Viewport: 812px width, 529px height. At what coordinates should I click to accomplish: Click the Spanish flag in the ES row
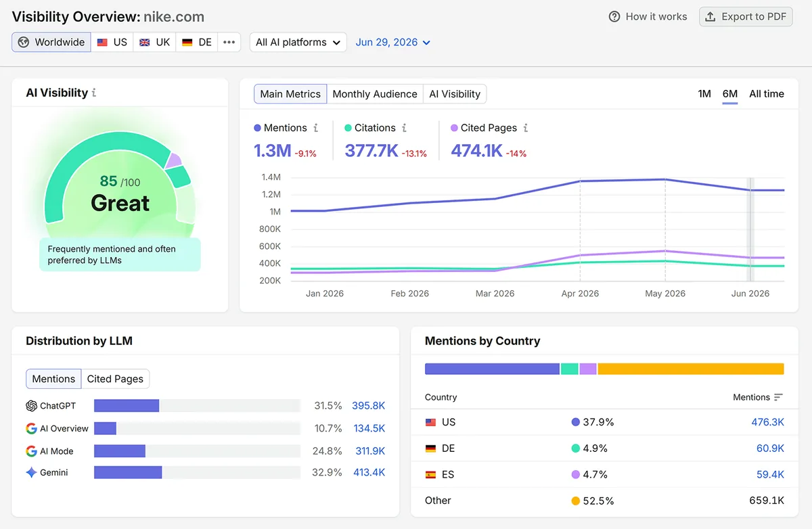[x=430, y=475]
